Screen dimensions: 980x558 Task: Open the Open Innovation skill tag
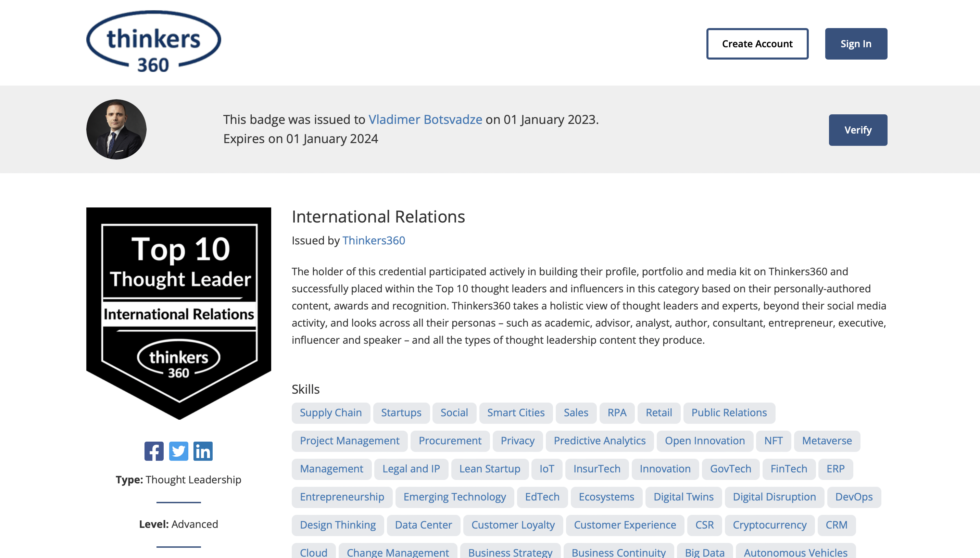[705, 441]
